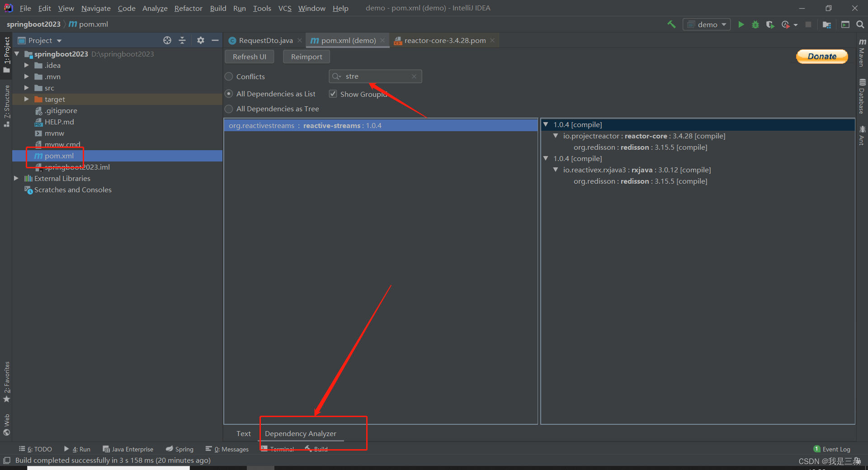Run with coverage shield icon
Image resolution: width=868 pixels, height=470 pixels.
pos(770,24)
